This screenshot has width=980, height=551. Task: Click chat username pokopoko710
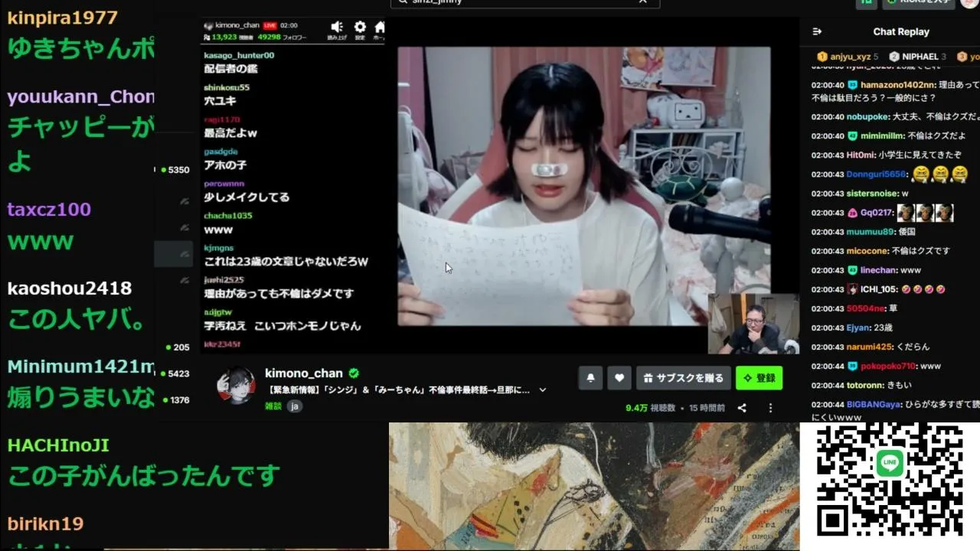tap(888, 366)
